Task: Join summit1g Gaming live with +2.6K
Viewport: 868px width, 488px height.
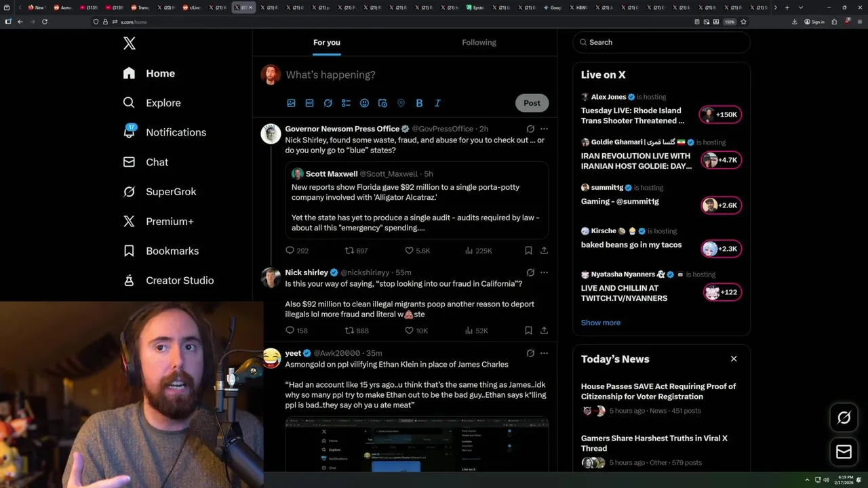Action: click(721, 205)
